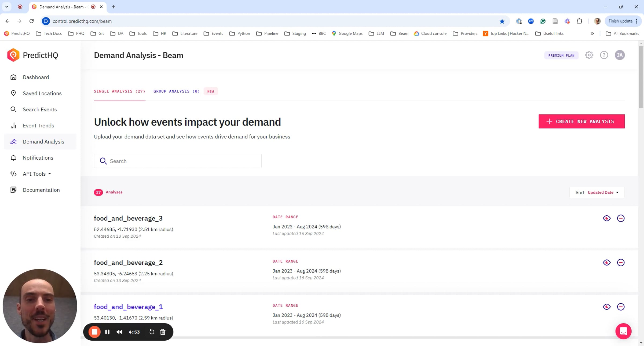Delete the recording with trash icon
This screenshot has width=644, height=346.
point(163,332)
